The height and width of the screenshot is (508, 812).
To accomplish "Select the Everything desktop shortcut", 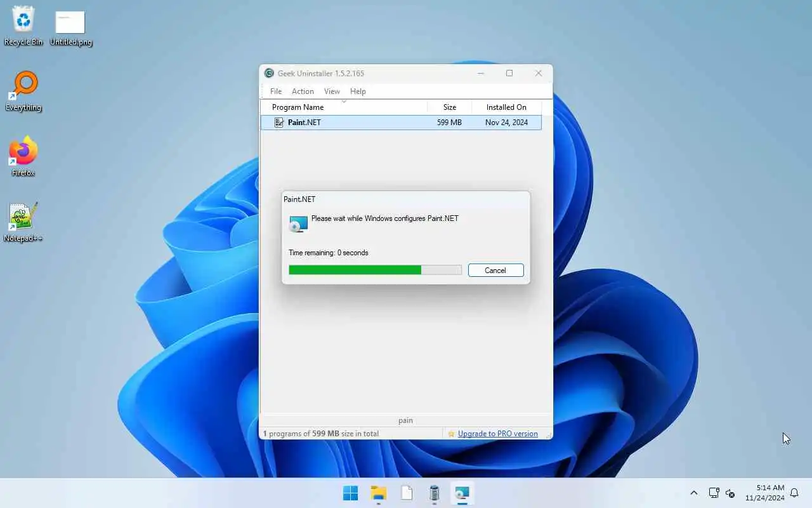I will pos(23,91).
